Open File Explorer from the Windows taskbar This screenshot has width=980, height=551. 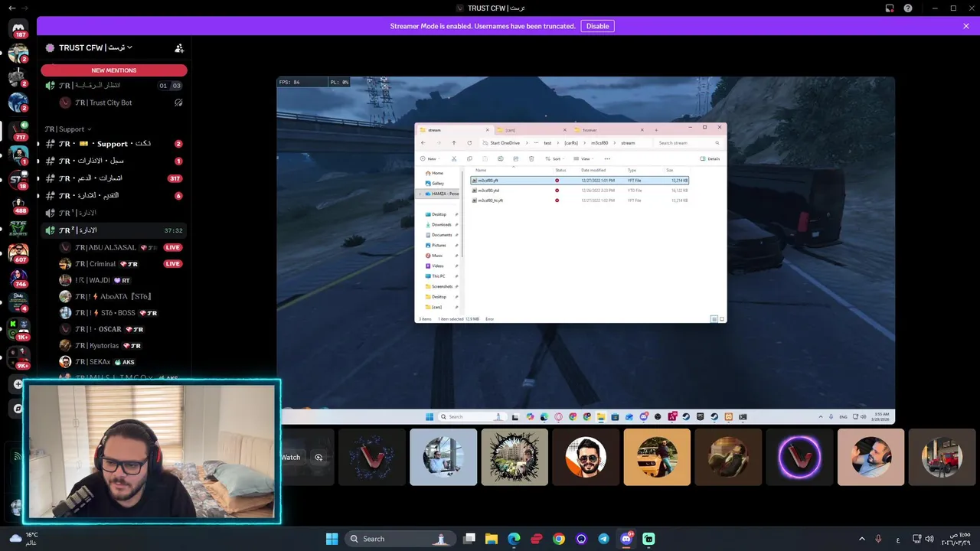click(x=492, y=539)
